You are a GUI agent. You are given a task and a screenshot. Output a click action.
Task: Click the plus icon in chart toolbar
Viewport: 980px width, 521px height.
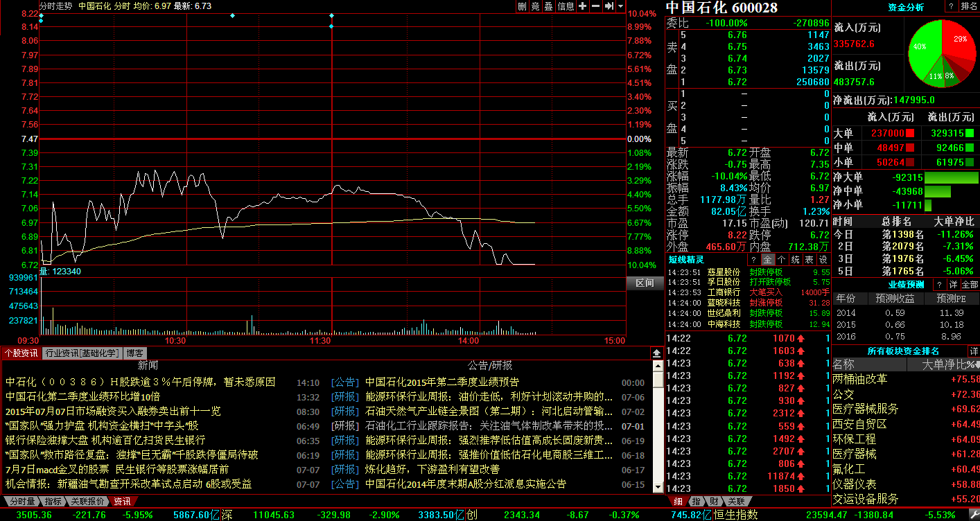pyautogui.click(x=582, y=6)
